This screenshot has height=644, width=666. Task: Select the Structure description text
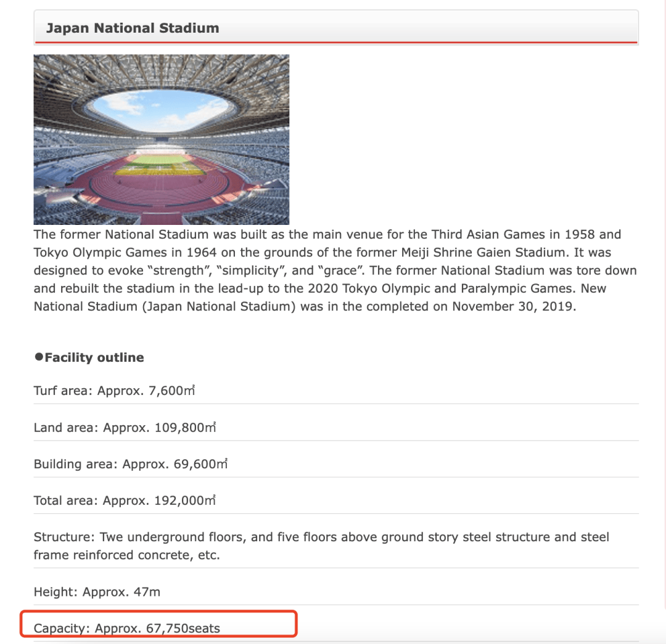(x=321, y=545)
